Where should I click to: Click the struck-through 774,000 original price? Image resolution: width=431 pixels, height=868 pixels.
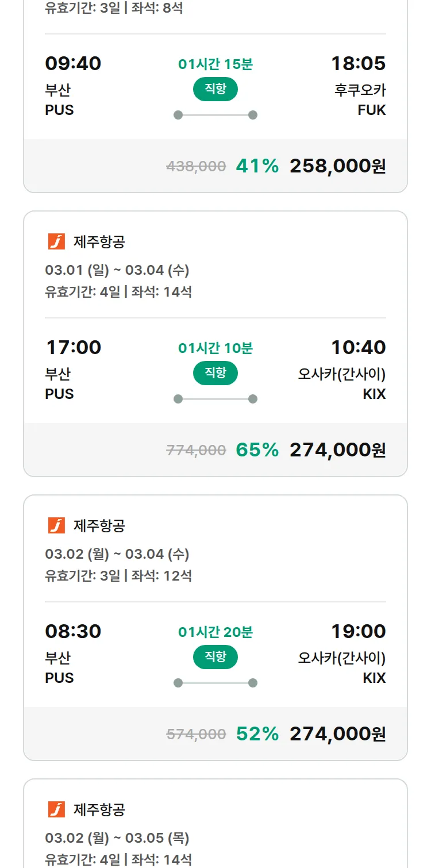(196, 451)
